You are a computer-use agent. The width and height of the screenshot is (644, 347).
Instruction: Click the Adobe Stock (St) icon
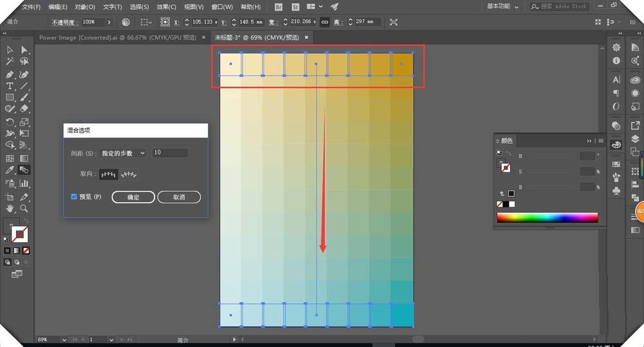click(296, 7)
